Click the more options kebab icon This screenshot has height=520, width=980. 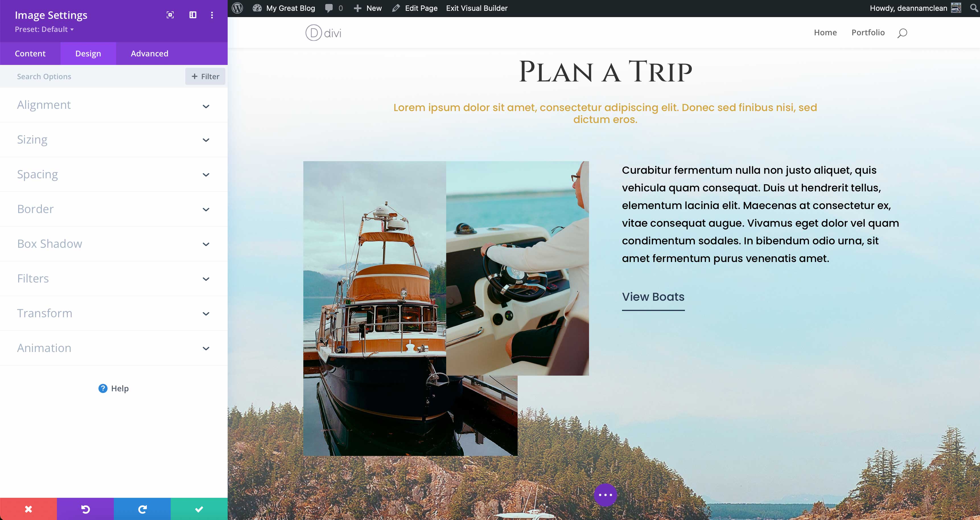tap(212, 14)
